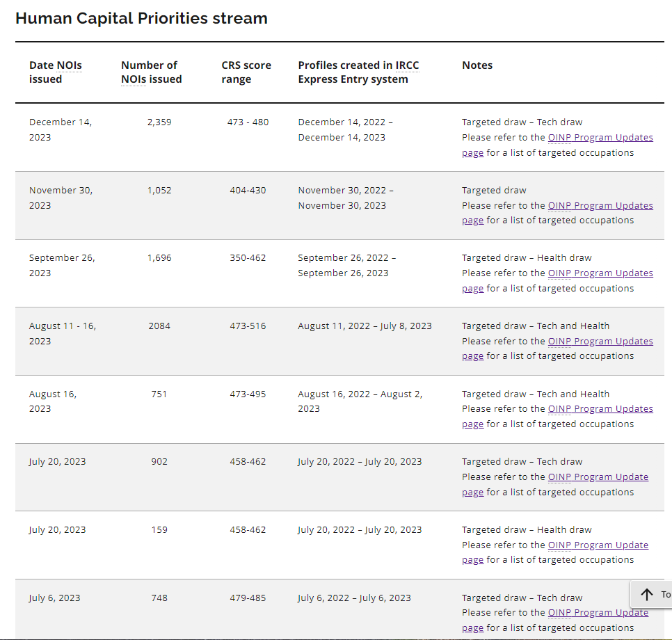Viewport: 672px width, 640px height.
Task: Click the 'Notes' column header
Action: [477, 65]
